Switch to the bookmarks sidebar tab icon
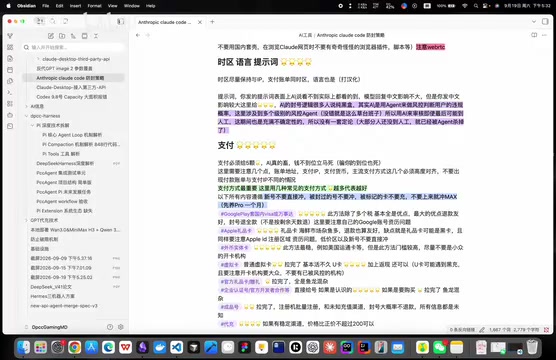Screen dimensions: 556x360 (x=66, y=21)
